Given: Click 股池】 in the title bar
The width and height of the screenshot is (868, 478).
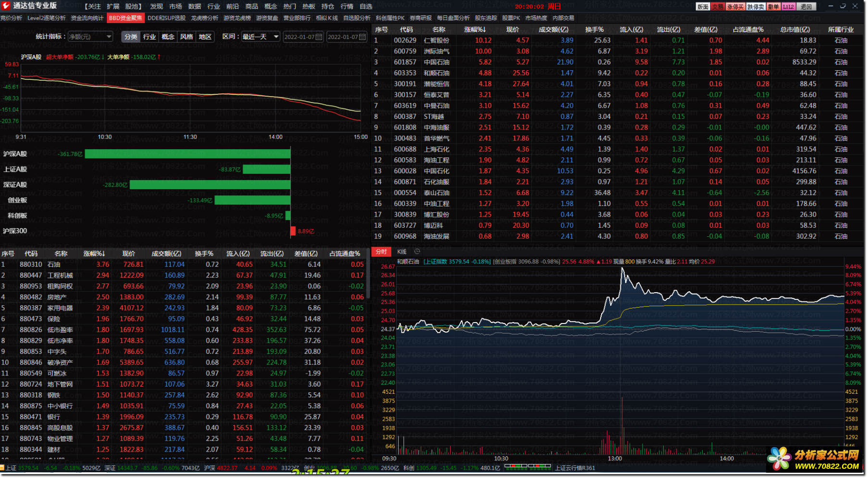Looking at the screenshot, I should [134, 6].
